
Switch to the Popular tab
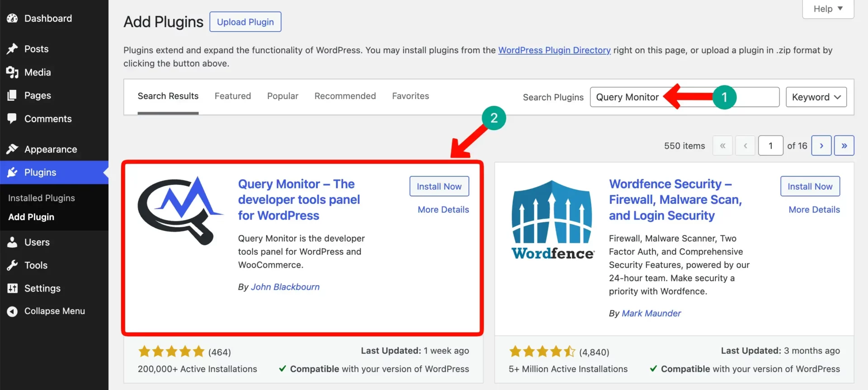(283, 96)
